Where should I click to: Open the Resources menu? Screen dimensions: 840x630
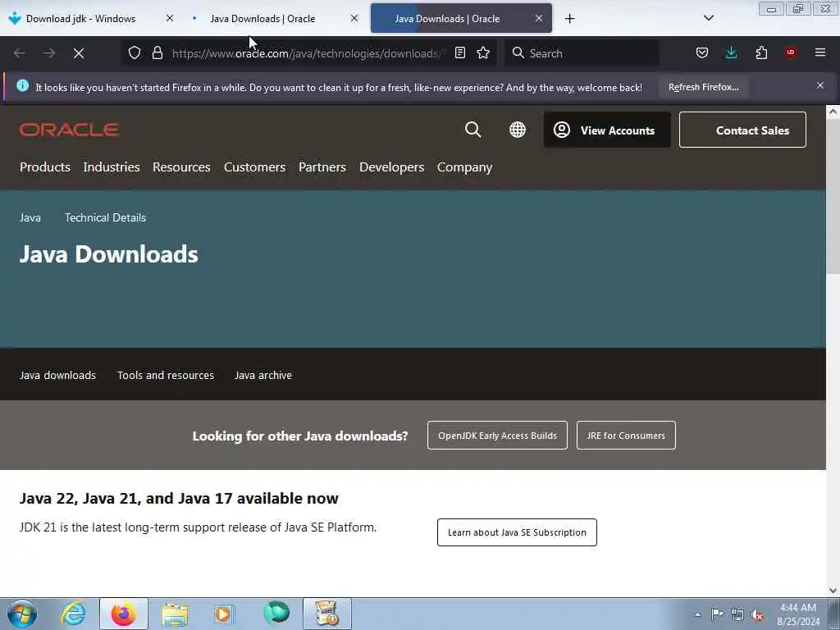[181, 167]
